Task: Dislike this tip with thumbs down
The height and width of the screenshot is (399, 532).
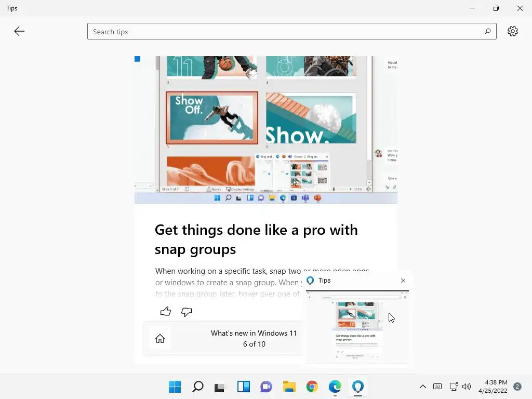Action: [187, 312]
